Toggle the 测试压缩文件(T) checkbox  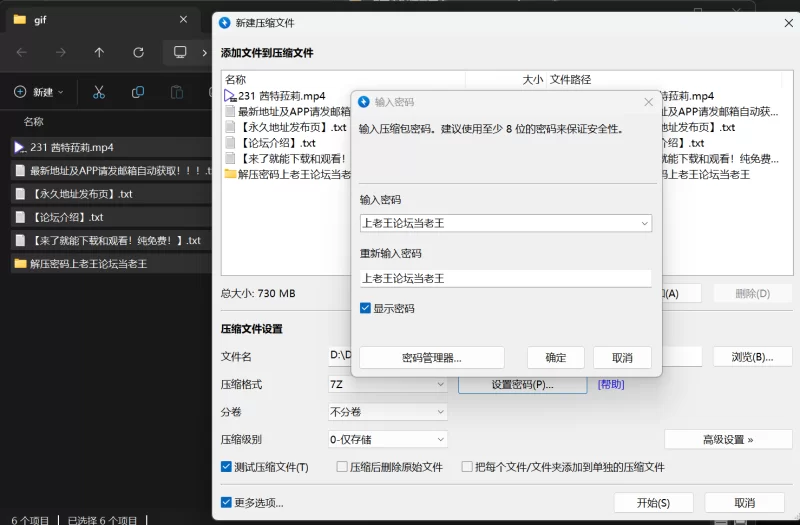(x=227, y=467)
